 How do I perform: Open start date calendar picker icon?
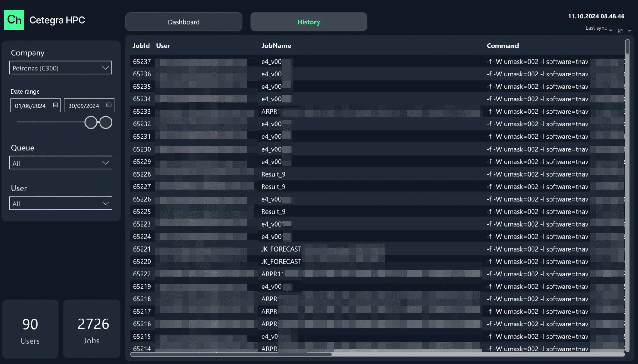55,105
